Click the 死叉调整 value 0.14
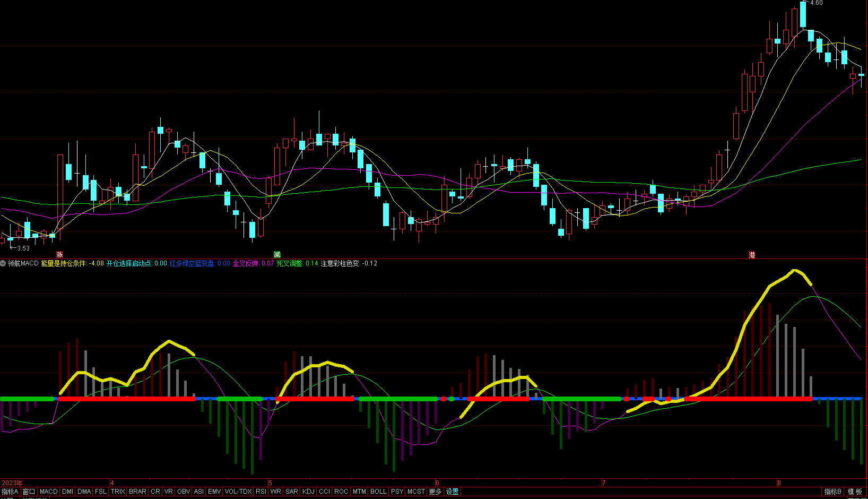 312,263
